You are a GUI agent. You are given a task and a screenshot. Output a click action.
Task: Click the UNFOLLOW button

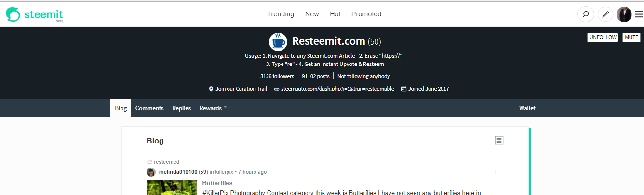coord(603,37)
